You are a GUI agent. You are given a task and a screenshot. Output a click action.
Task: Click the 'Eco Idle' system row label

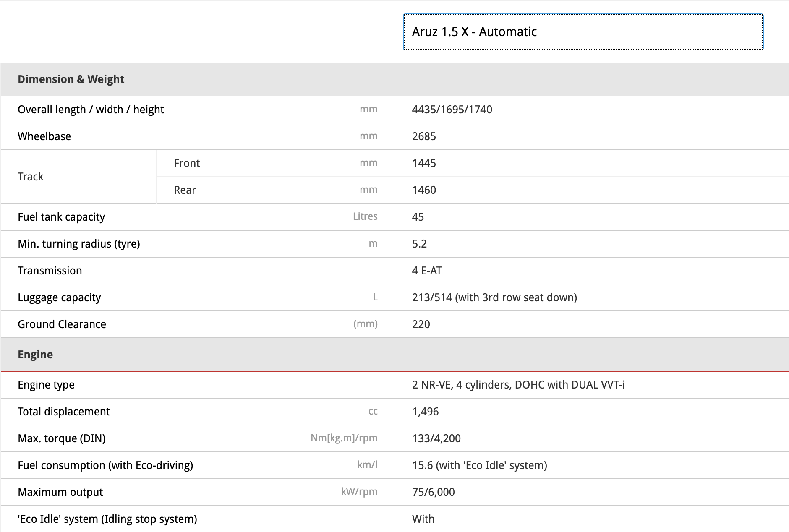tap(107, 519)
